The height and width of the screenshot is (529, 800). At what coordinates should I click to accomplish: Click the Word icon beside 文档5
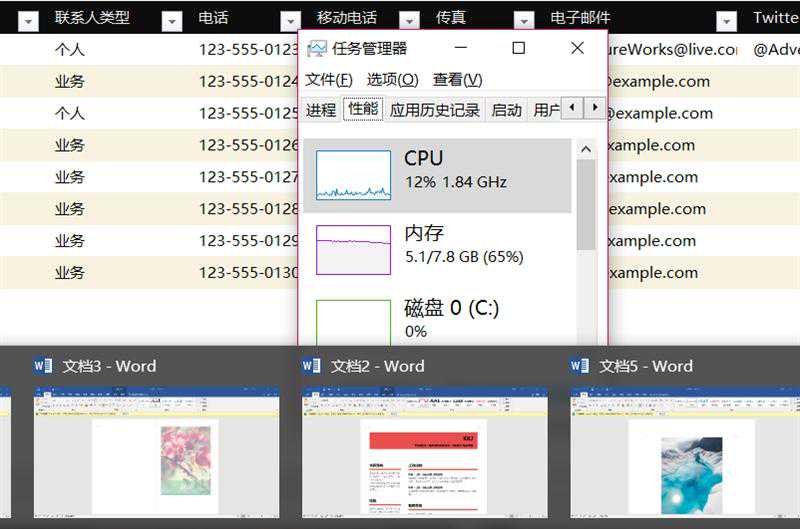click(x=579, y=366)
